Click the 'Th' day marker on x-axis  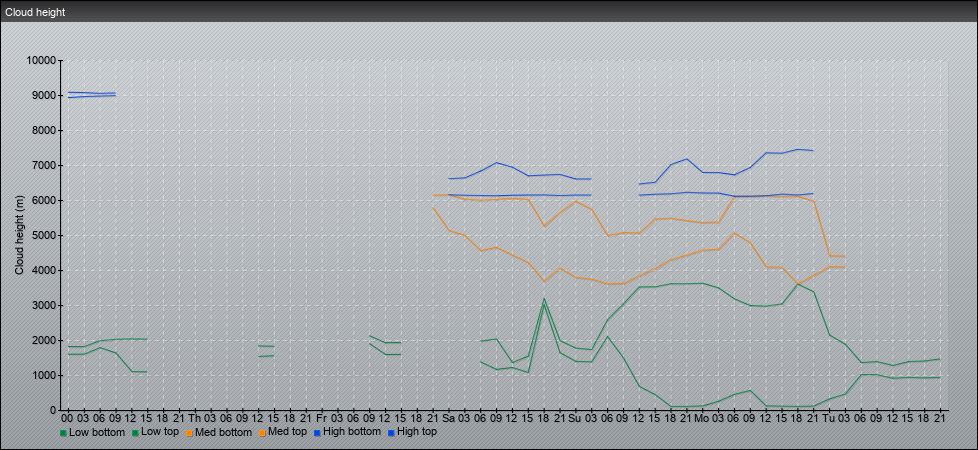(x=195, y=418)
